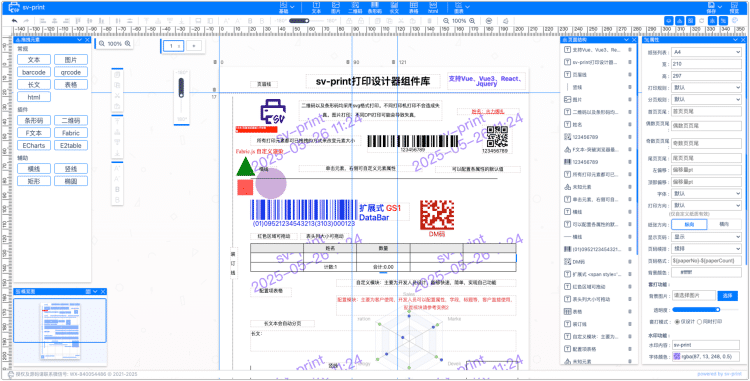Click the 透明度 transparency slider
Viewport: 750px width, 381px height.
click(x=705, y=309)
